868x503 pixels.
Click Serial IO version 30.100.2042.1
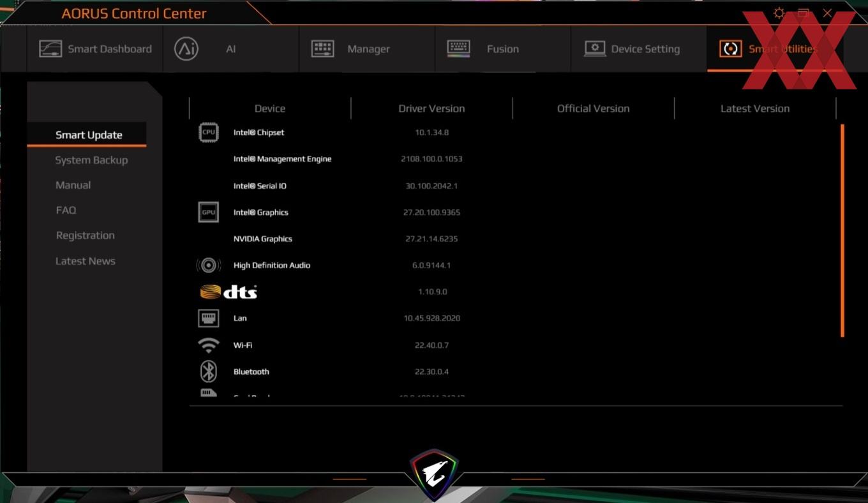(x=431, y=186)
